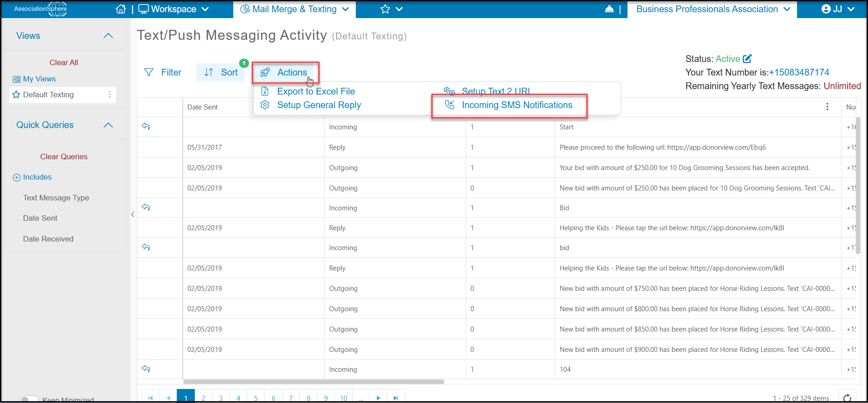868x403 pixels.
Task: Choose Export to Excel File
Action: 308,91
